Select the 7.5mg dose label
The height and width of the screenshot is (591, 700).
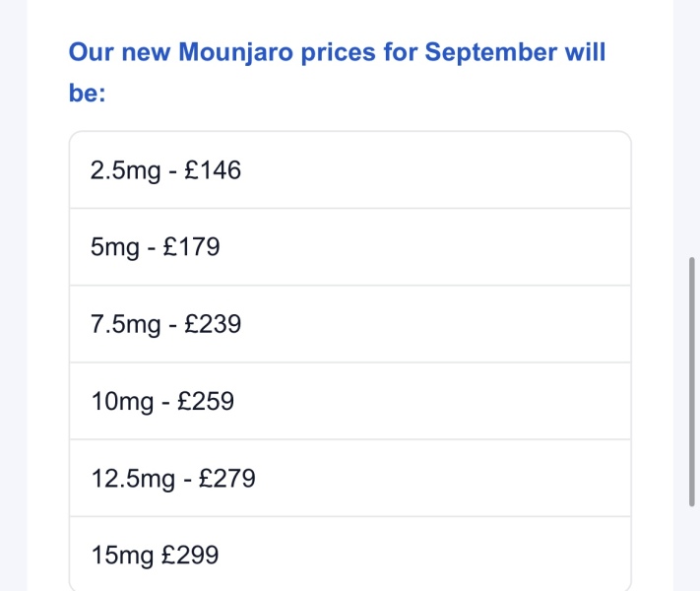pos(126,324)
